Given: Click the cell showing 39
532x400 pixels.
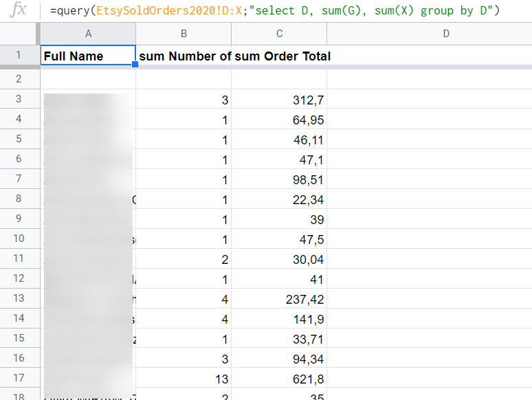Looking at the screenshot, I should (279, 219).
